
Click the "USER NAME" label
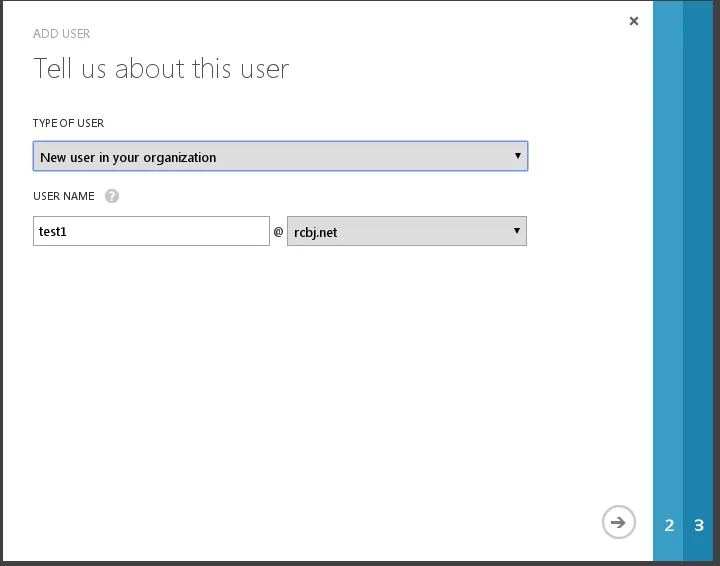pos(64,196)
